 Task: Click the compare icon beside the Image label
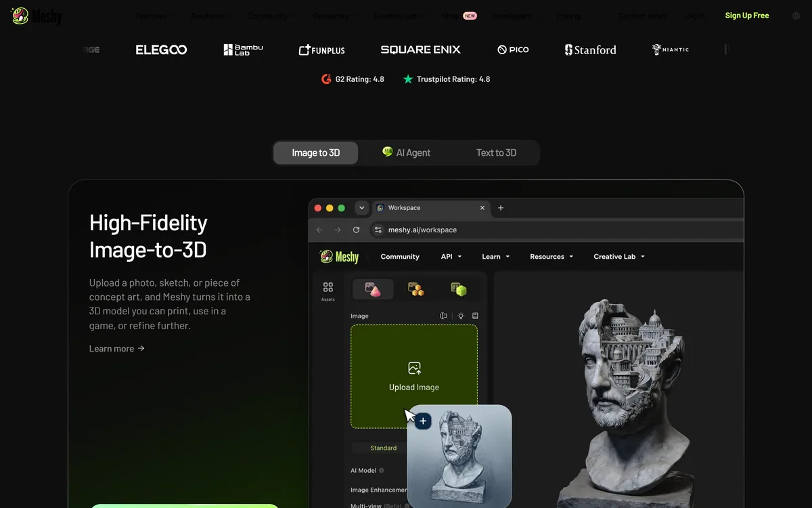(443, 316)
